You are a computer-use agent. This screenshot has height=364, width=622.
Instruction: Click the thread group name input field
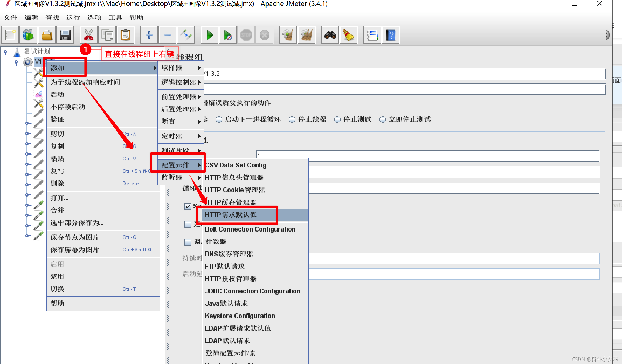click(x=405, y=74)
